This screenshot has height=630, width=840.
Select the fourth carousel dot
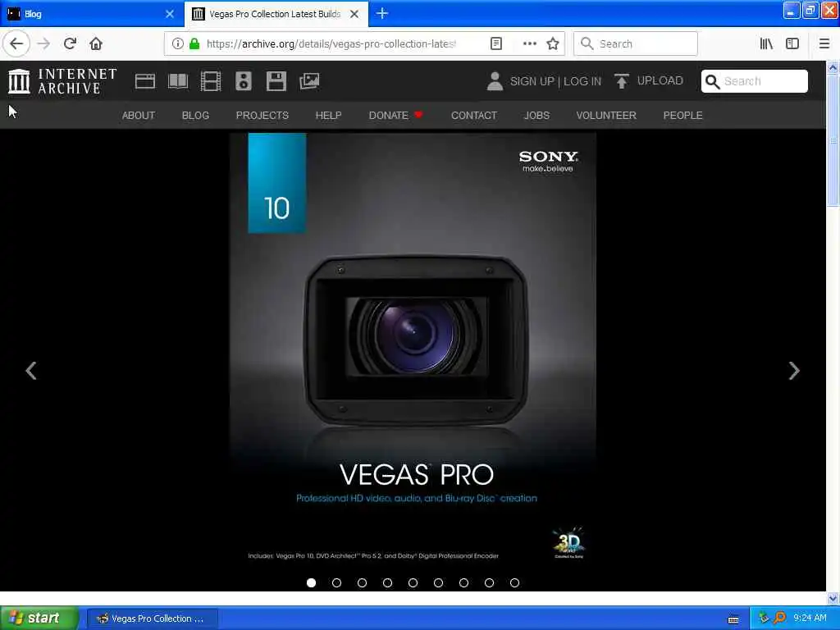coord(387,583)
